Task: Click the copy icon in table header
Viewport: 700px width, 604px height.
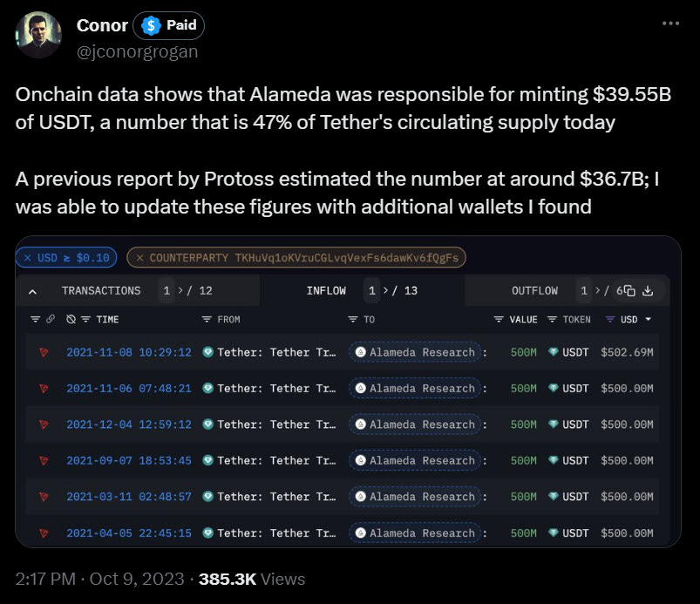Action: 629,291
